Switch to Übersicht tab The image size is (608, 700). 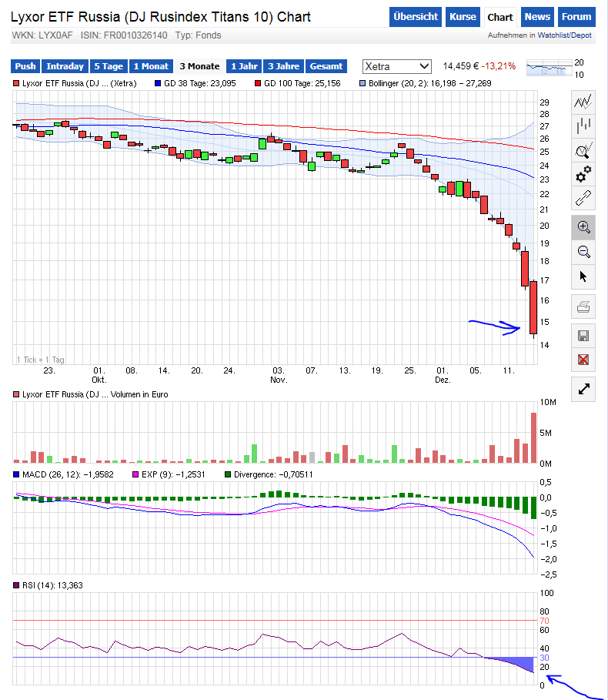point(416,17)
